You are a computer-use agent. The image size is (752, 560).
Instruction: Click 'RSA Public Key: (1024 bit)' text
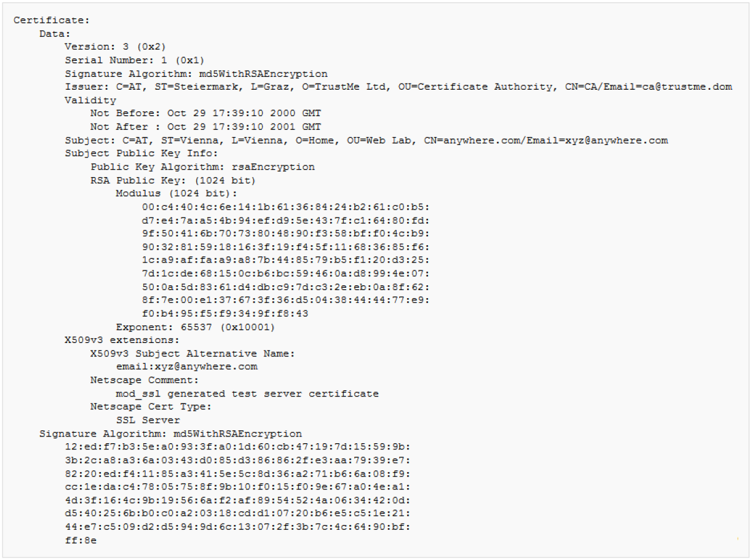[173, 181]
